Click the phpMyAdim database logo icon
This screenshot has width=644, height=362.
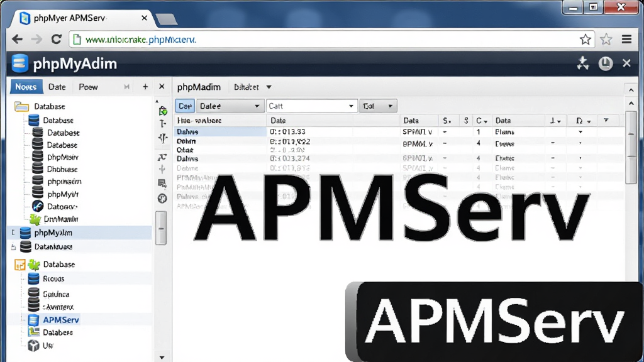19,63
